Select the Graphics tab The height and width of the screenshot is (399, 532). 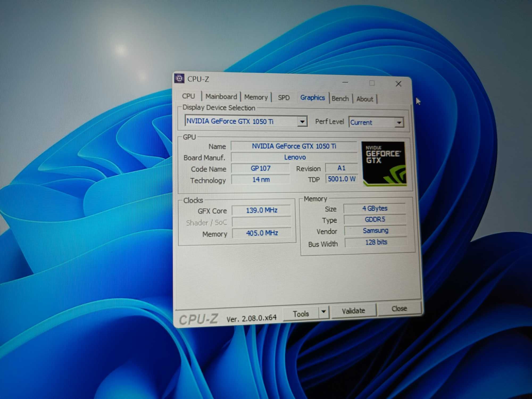pos(313,98)
